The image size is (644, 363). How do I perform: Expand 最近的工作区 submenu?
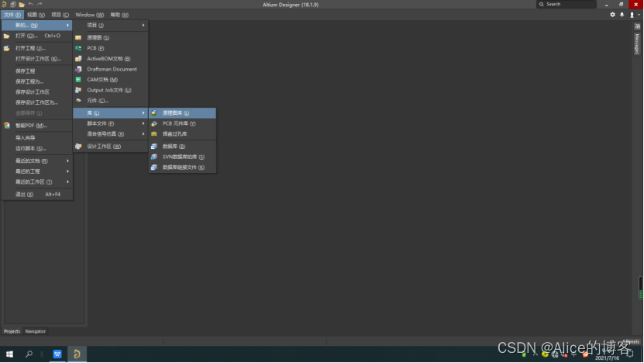[x=37, y=181]
